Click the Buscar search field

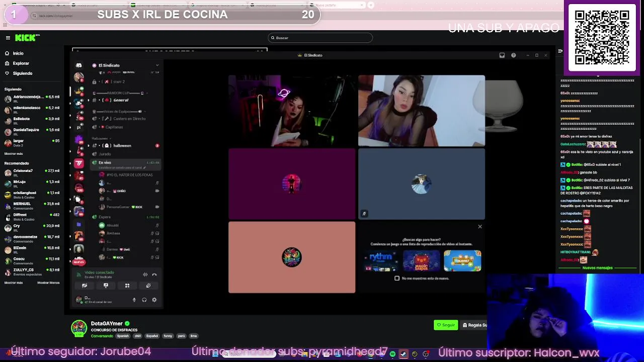320,38
